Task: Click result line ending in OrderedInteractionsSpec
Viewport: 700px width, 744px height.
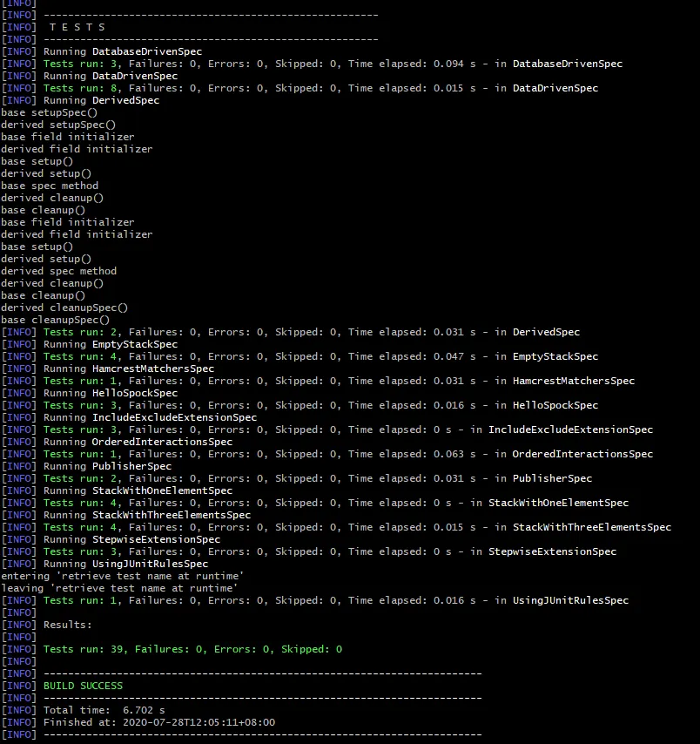Action: pyautogui.click(x=327, y=454)
